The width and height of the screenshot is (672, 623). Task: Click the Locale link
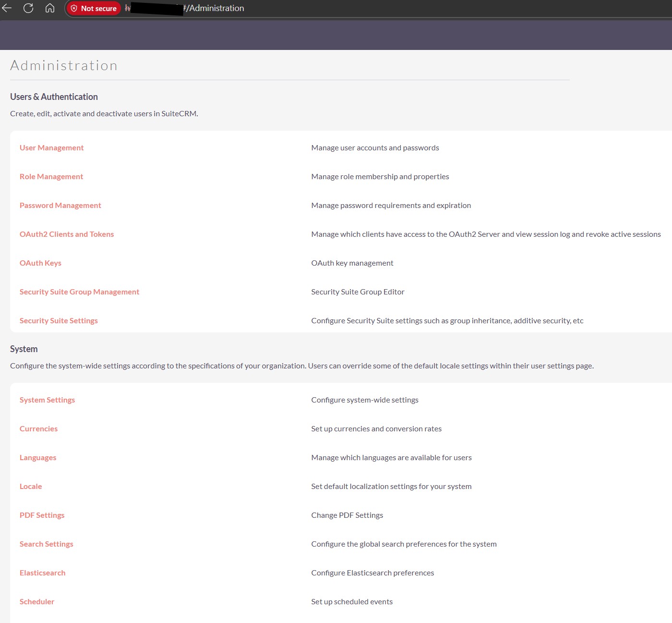pyautogui.click(x=31, y=487)
